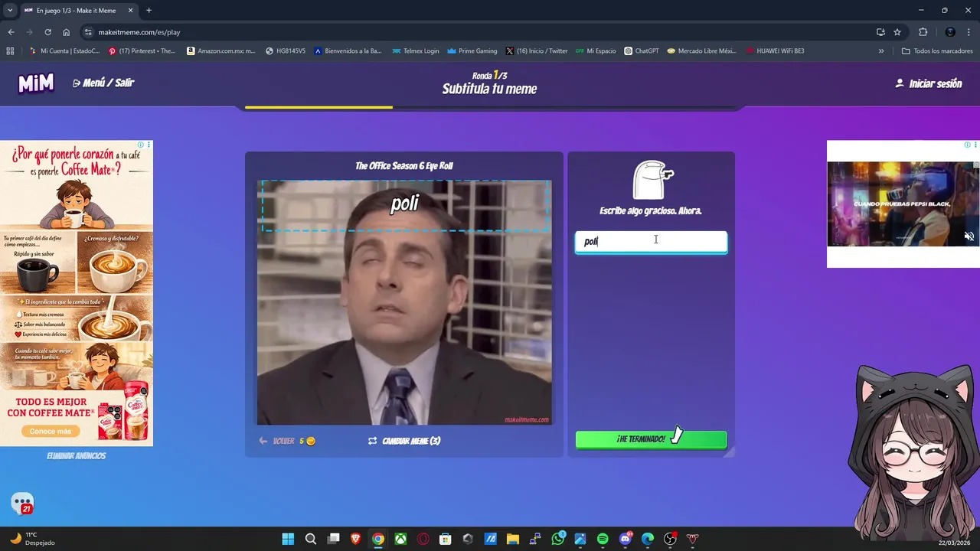Open the HG8145V5 bookmark

click(x=286, y=51)
